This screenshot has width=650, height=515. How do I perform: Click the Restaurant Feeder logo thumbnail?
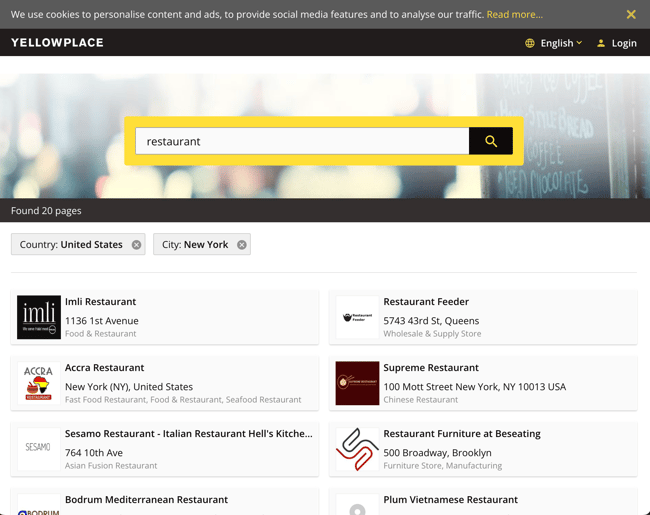(x=357, y=317)
